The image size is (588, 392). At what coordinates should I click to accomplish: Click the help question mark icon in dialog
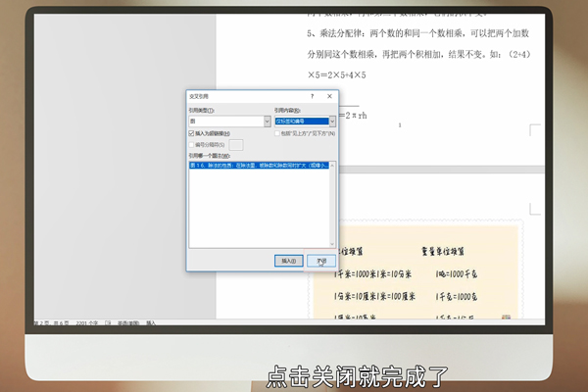[312, 96]
